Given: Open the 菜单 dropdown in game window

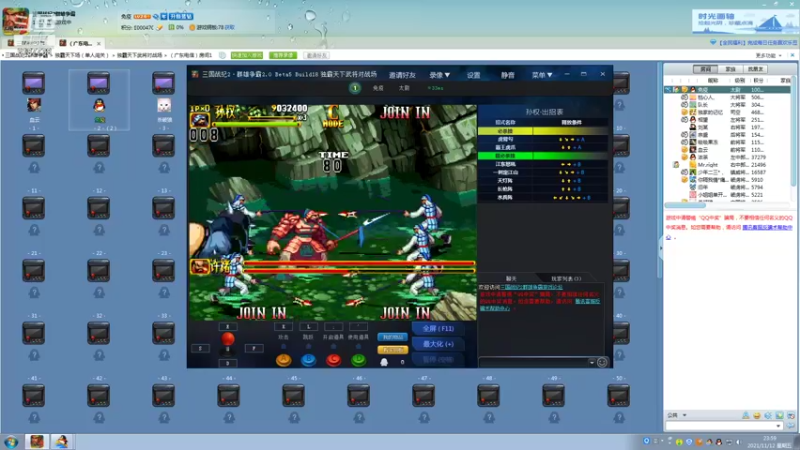Looking at the screenshot, I should (542, 75).
